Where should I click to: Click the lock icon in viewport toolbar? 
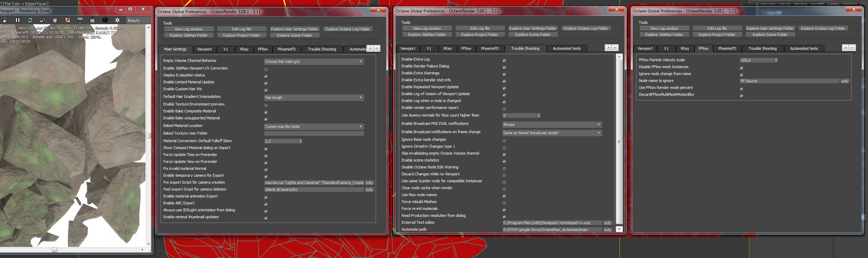(5, 20)
